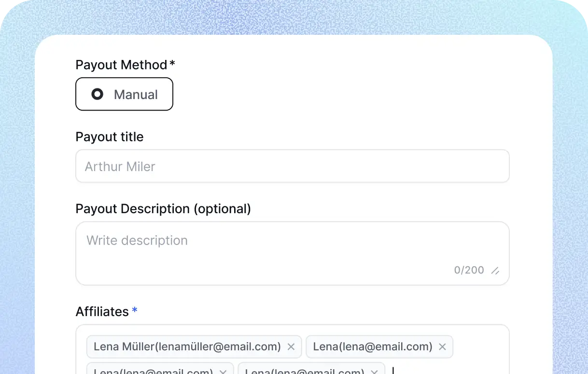Remove the Lena Müller affiliate chip
Image resolution: width=588 pixels, height=374 pixels.
tap(291, 346)
